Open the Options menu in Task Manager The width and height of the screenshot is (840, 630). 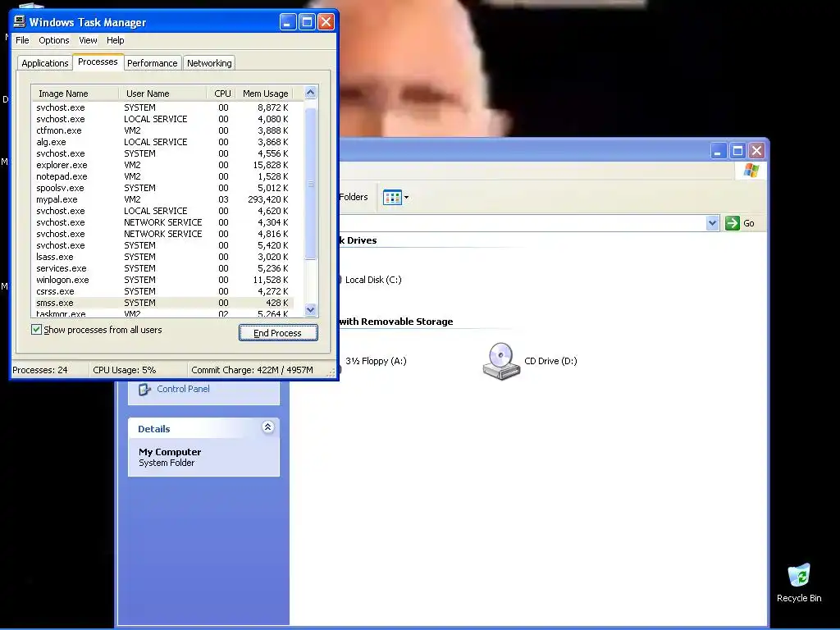pyautogui.click(x=53, y=40)
